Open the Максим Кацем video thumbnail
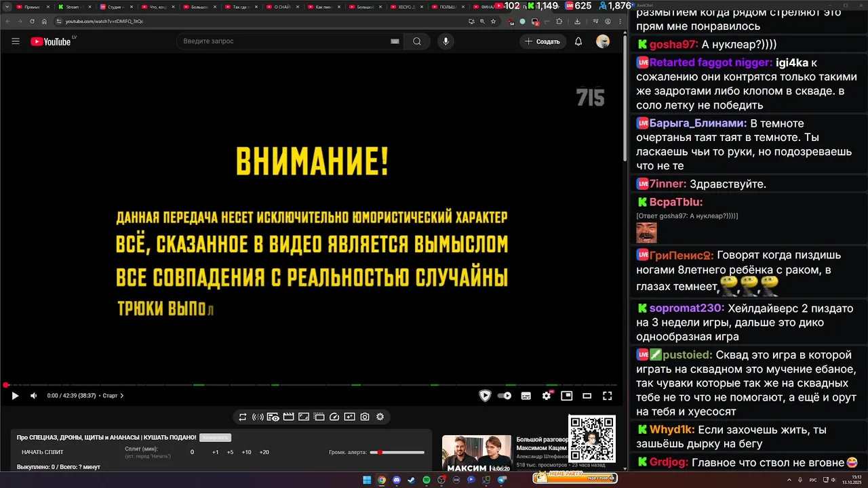868x488 pixels. click(477, 453)
